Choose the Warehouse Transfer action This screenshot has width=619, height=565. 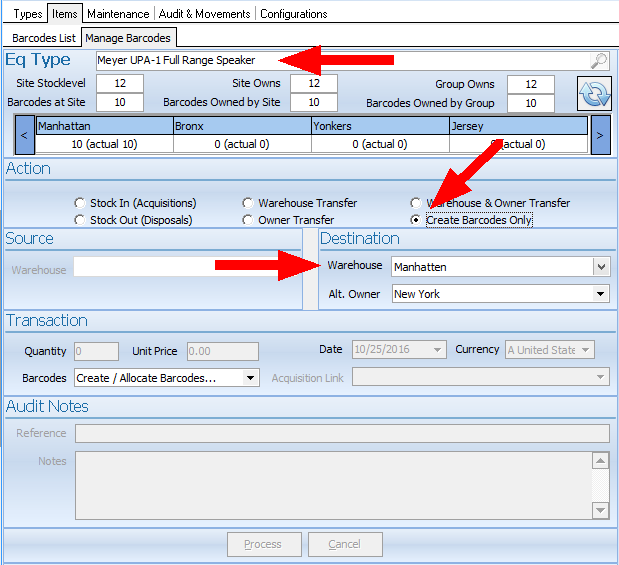(249, 203)
